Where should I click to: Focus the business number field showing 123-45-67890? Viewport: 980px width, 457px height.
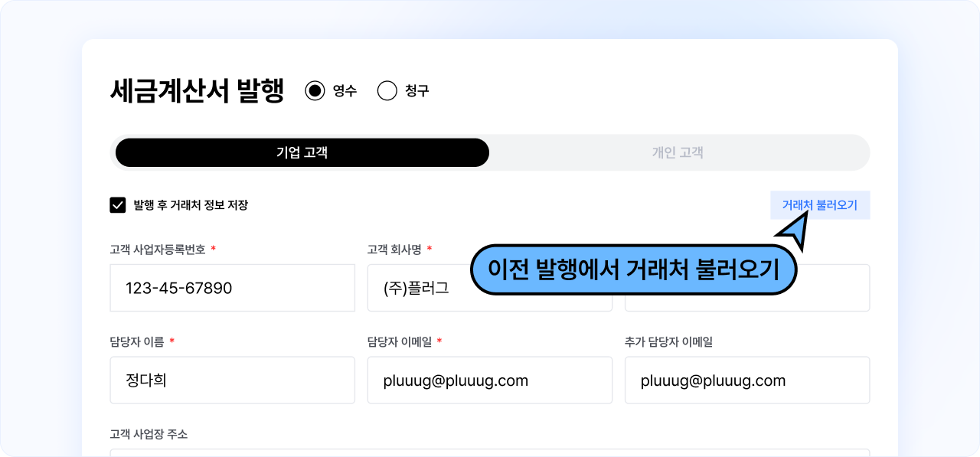pos(232,288)
